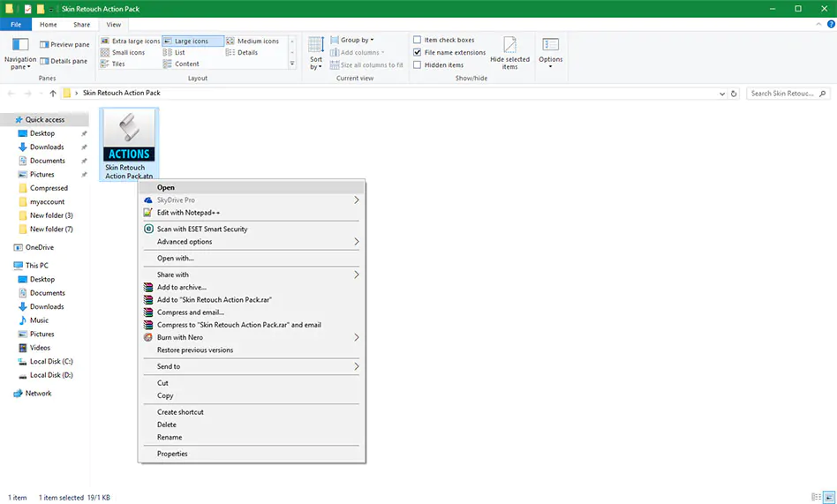Toggle Hidden items checkbox

(x=417, y=65)
